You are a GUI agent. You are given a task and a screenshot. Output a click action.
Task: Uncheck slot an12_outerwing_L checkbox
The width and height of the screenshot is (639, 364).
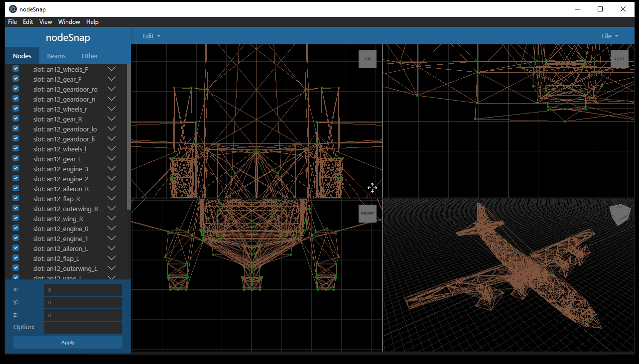15,268
